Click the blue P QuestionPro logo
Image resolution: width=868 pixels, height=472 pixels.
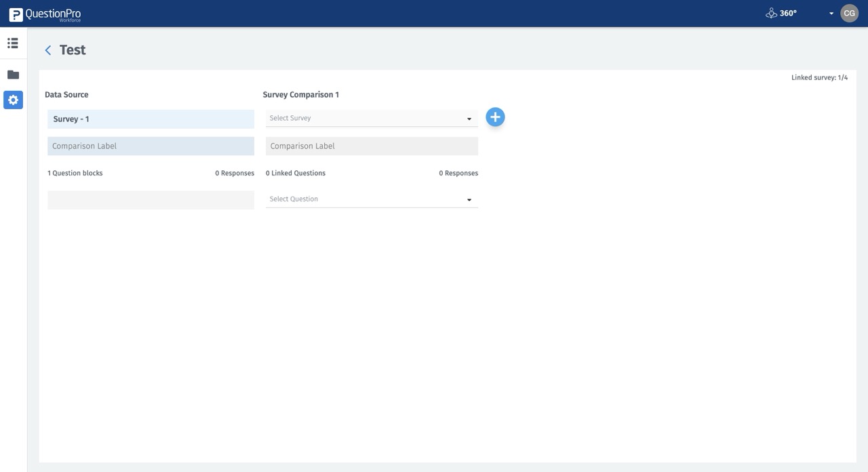point(16,14)
